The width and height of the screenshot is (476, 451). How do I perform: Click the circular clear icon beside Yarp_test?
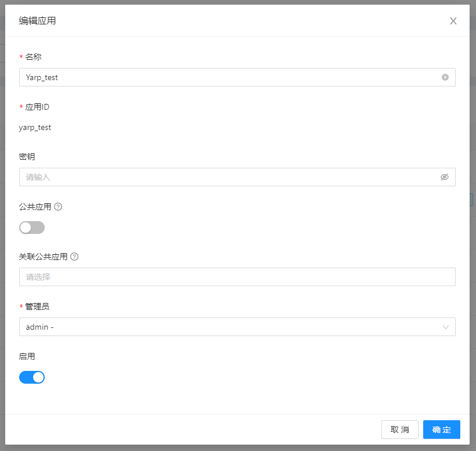[445, 77]
